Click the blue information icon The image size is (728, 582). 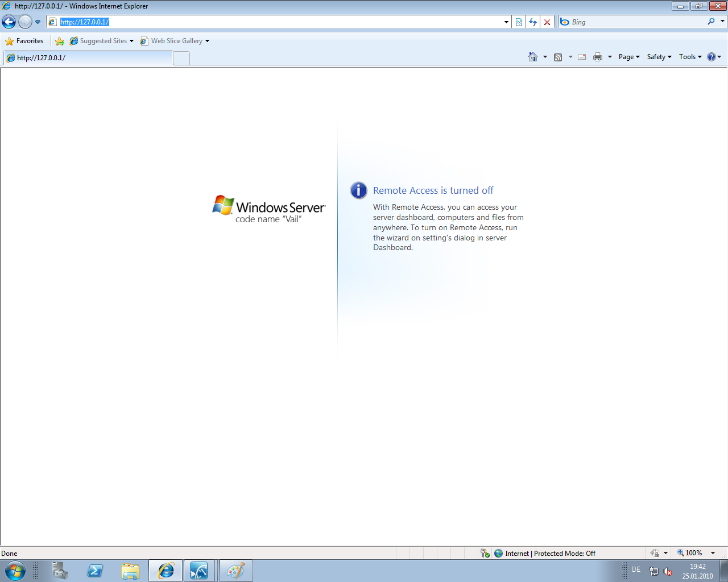(358, 190)
